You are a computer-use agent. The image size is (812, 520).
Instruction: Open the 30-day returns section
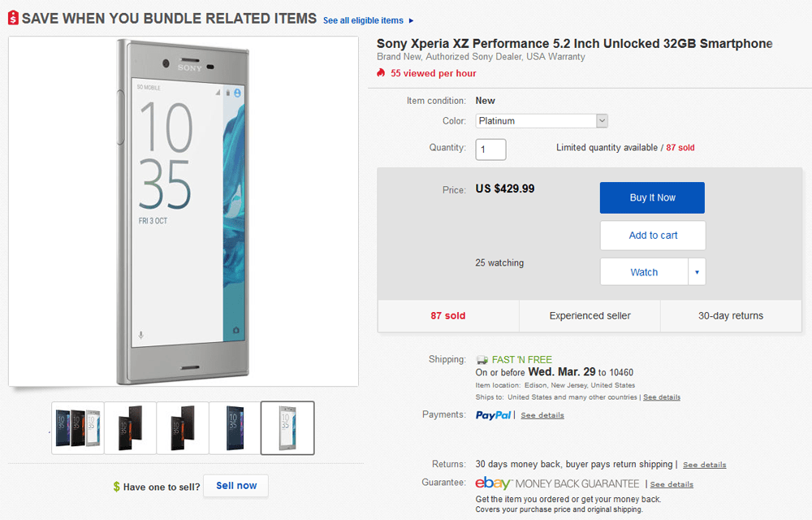[x=730, y=316]
